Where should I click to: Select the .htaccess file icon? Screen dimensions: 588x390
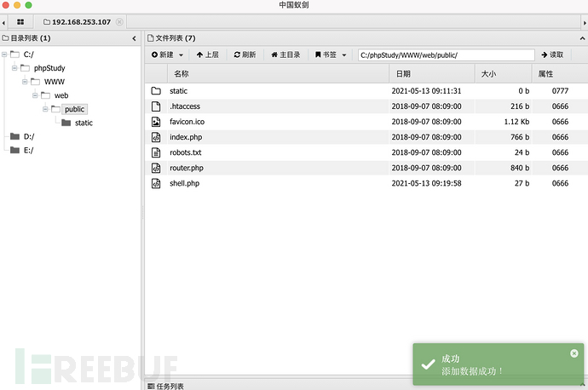pos(156,106)
